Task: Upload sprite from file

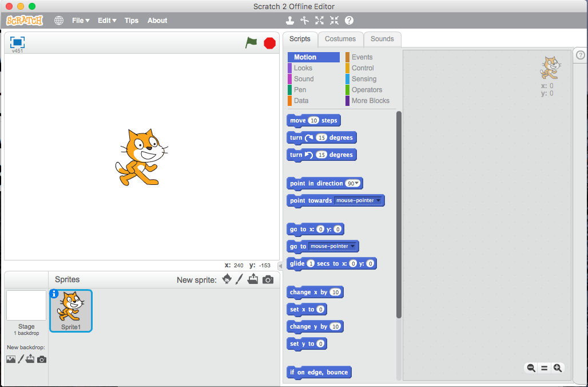Action: (x=253, y=279)
